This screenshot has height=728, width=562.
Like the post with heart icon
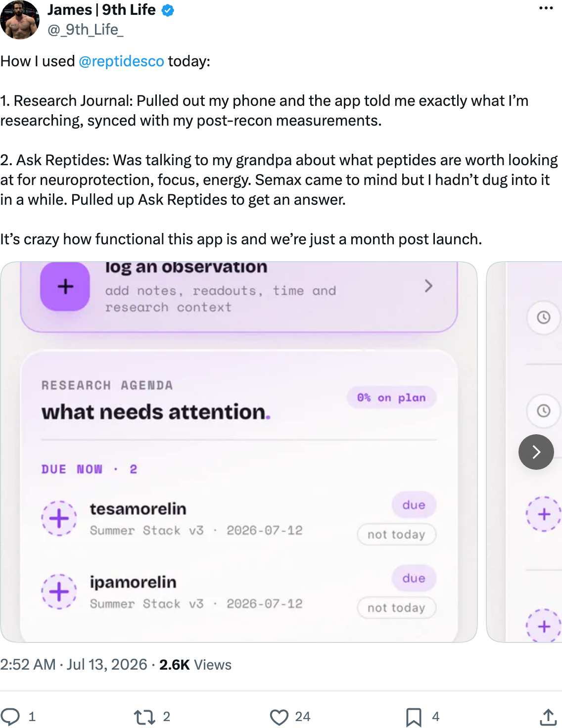(279, 717)
